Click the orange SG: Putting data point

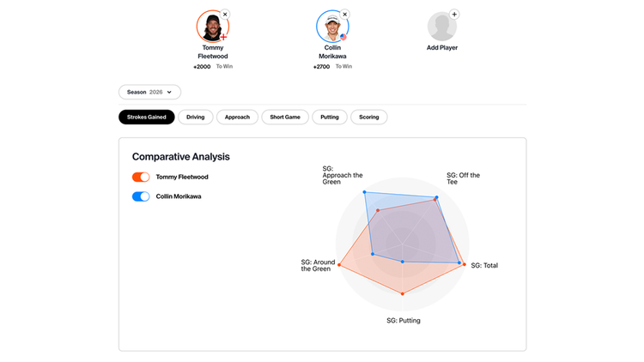[402, 294]
